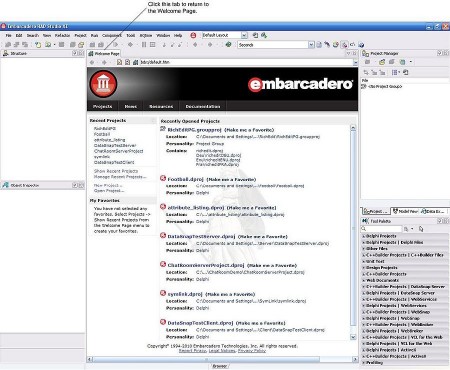Open ChatRoomServerProject.dproj project link
The height and width of the screenshot is (370, 450).
click(x=206, y=265)
